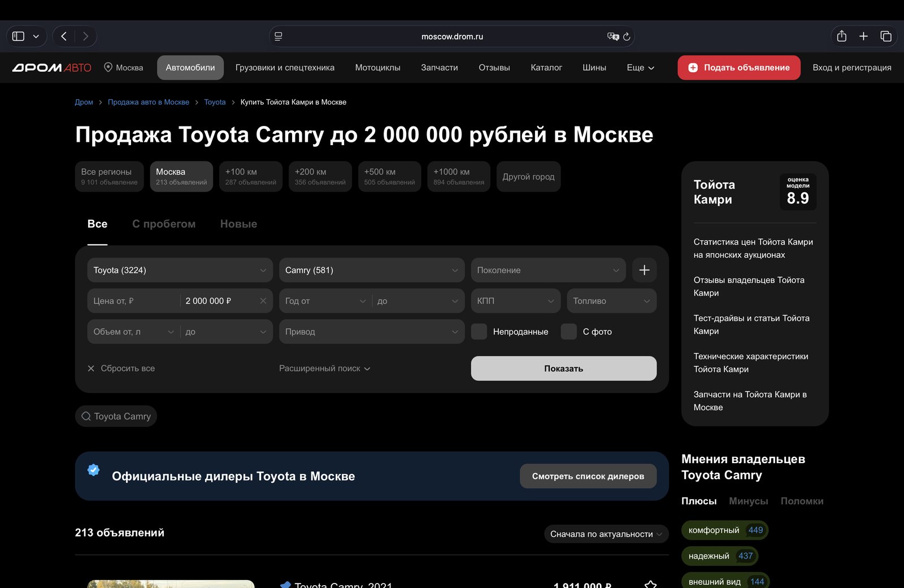The image size is (904, 588).
Task: Open the Мотоциклы section
Action: pyautogui.click(x=377, y=68)
